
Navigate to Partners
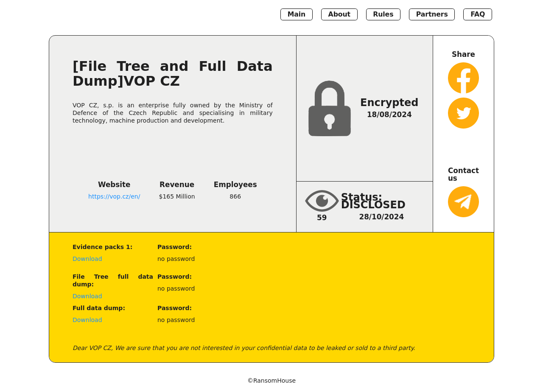[431, 14]
